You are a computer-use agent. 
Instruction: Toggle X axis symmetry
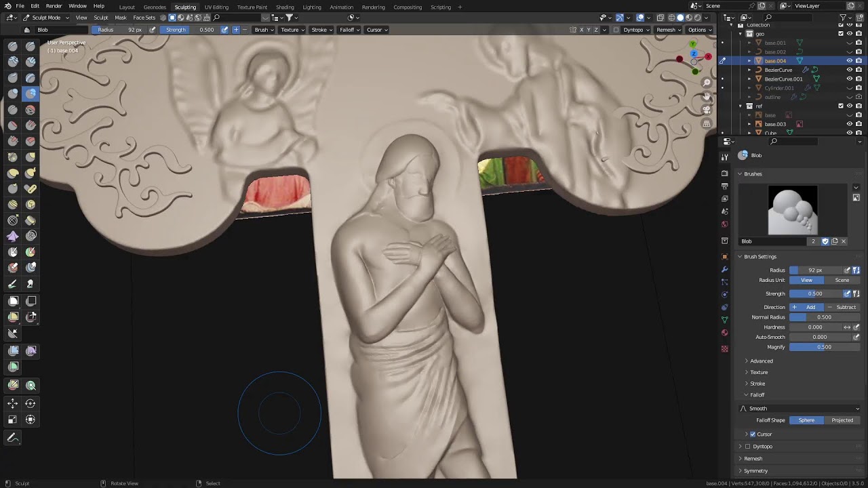(x=582, y=30)
